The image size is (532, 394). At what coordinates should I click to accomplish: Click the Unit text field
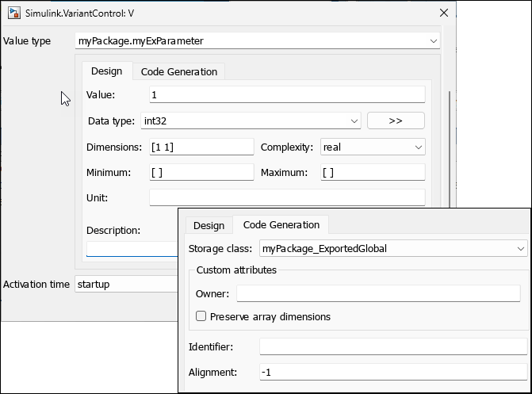point(286,197)
